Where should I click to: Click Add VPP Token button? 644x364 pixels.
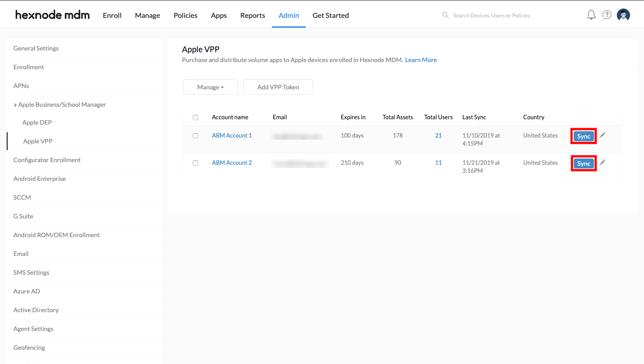click(x=278, y=87)
